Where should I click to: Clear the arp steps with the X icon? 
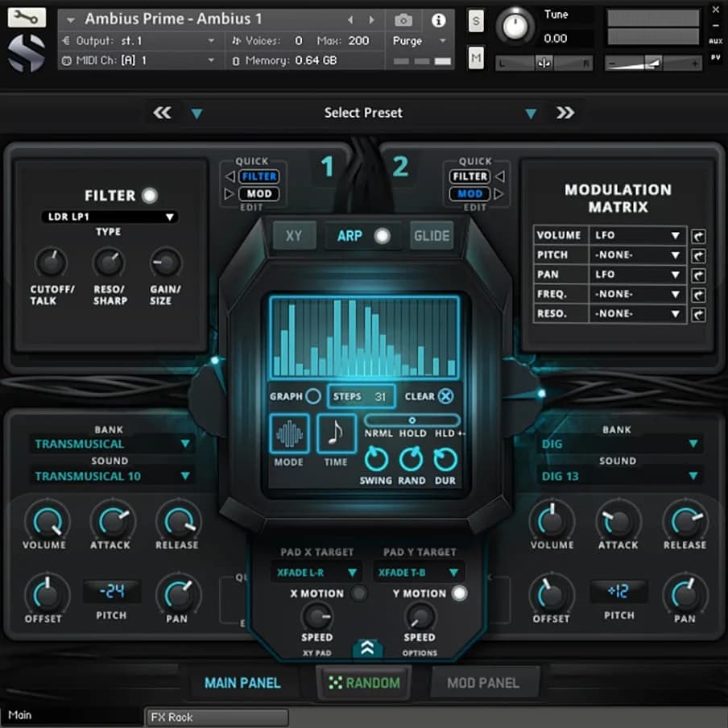point(445,396)
